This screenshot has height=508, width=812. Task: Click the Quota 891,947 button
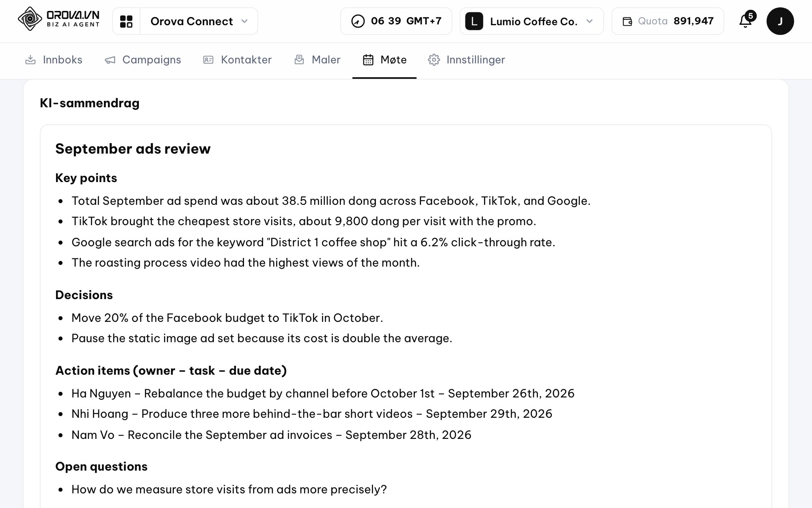(x=667, y=21)
